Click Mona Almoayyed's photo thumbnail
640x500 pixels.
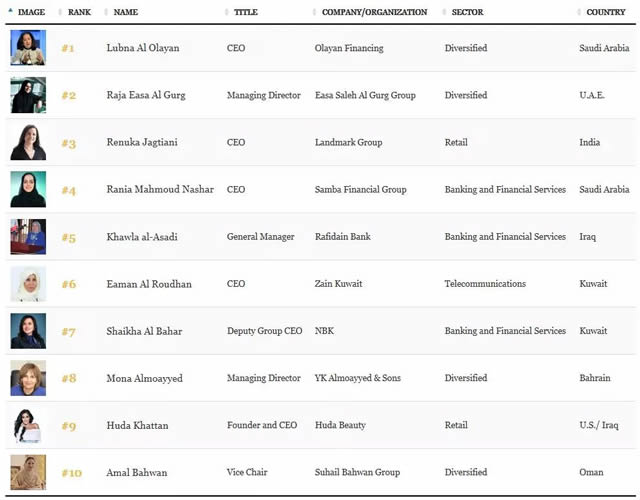pos(28,378)
